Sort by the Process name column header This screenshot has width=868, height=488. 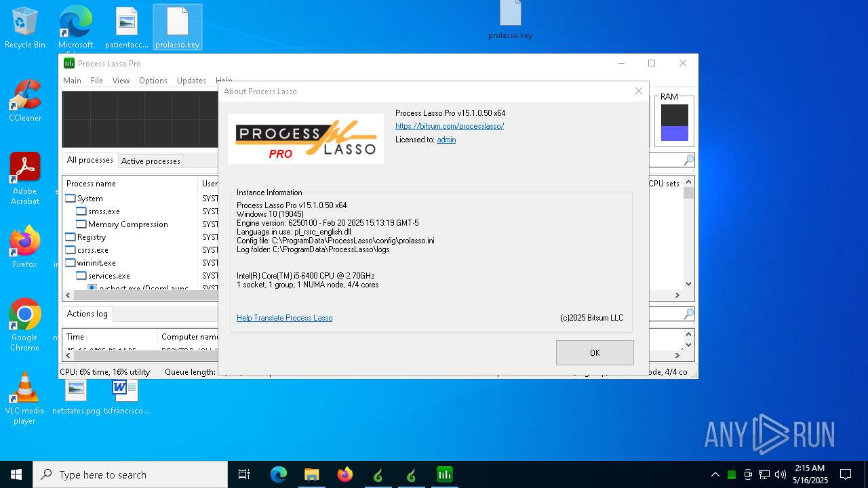pos(130,184)
